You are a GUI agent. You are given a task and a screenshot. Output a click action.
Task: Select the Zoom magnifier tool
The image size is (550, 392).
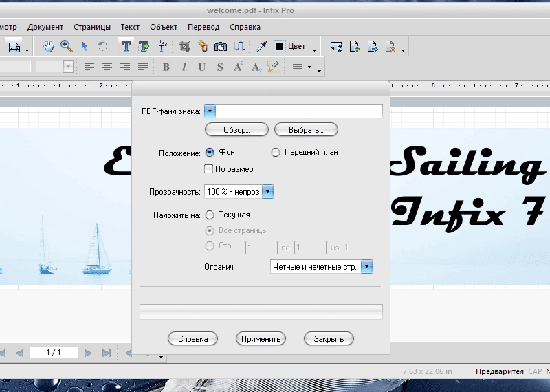tap(66, 46)
